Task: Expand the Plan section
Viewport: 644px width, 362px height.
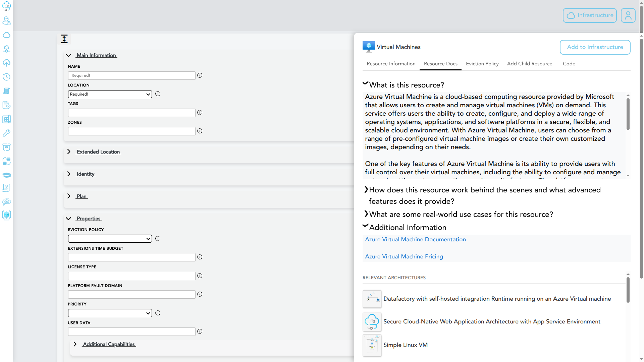Action: coord(69,196)
